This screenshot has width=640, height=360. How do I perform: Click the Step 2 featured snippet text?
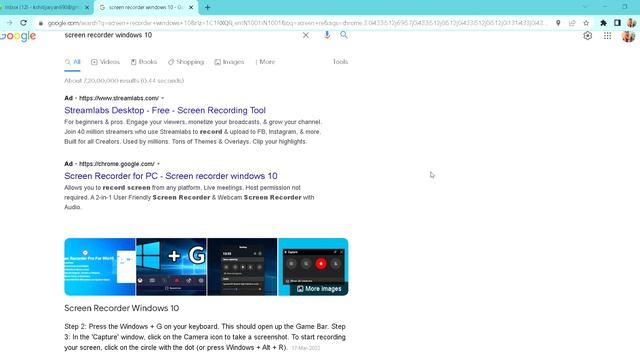pyautogui.click(x=205, y=337)
